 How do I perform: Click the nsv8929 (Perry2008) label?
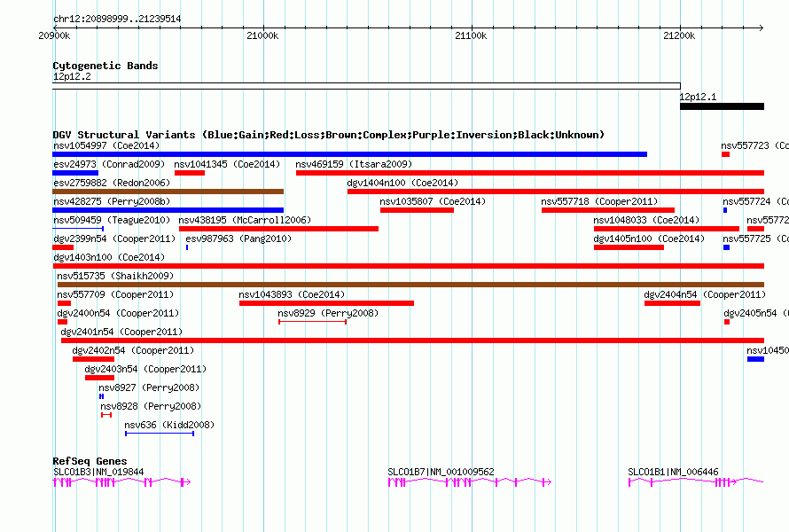(328, 313)
